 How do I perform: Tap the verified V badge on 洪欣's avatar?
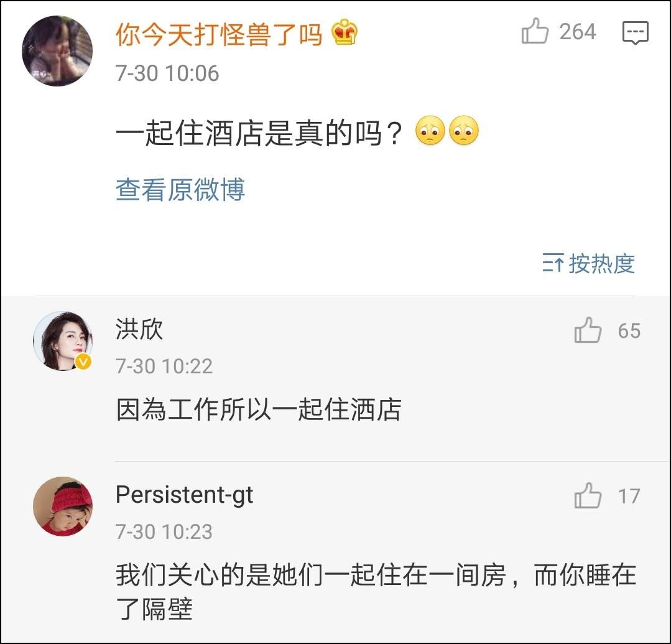[x=83, y=362]
